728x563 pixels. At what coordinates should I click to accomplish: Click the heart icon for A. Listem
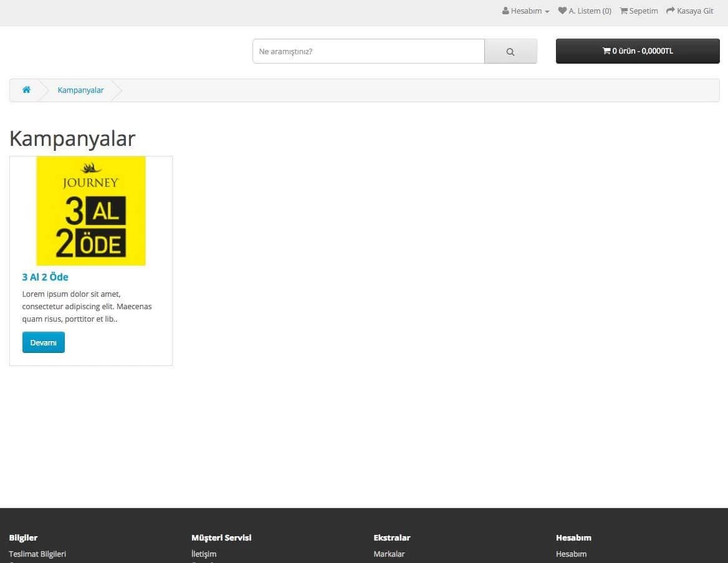pyautogui.click(x=562, y=11)
